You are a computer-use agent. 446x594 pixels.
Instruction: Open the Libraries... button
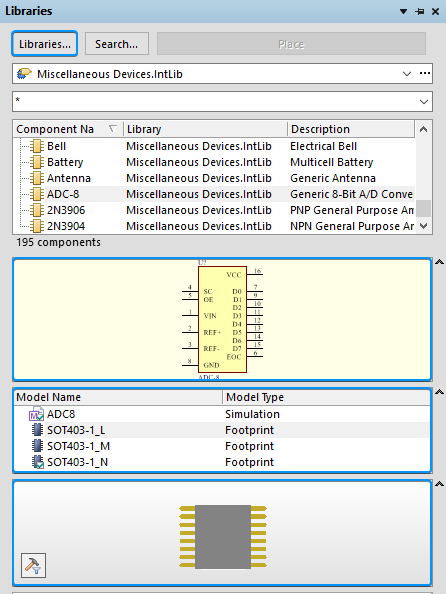click(45, 44)
